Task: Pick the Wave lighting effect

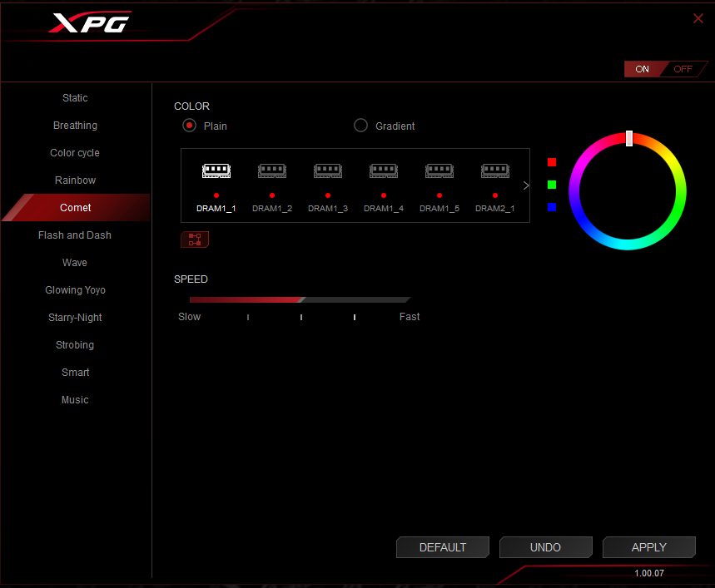Action: (x=75, y=262)
